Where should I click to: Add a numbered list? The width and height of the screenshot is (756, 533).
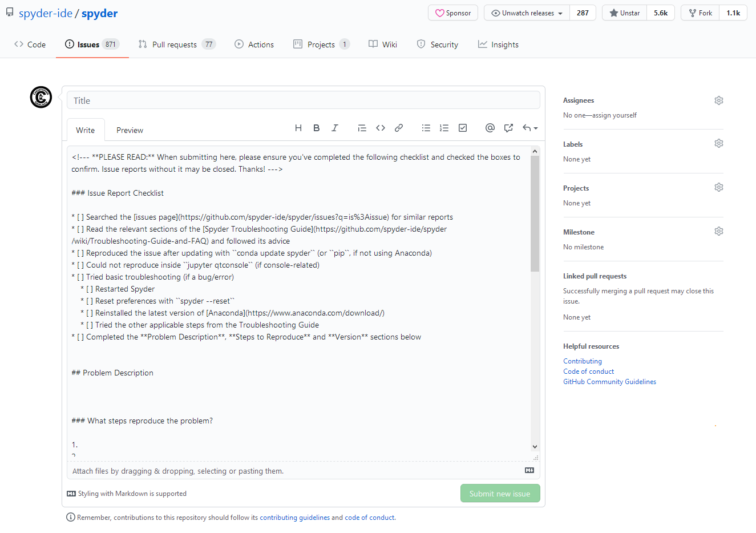(444, 128)
